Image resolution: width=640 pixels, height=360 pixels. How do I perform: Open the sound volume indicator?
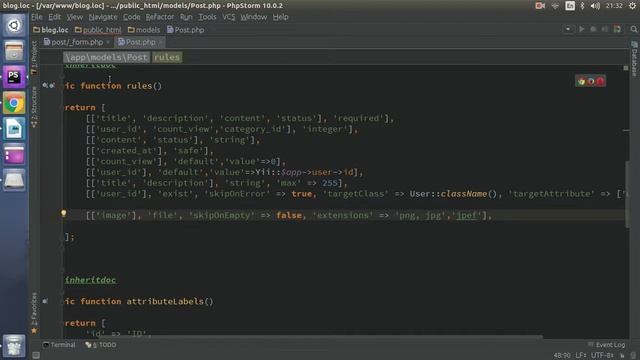click(595, 6)
